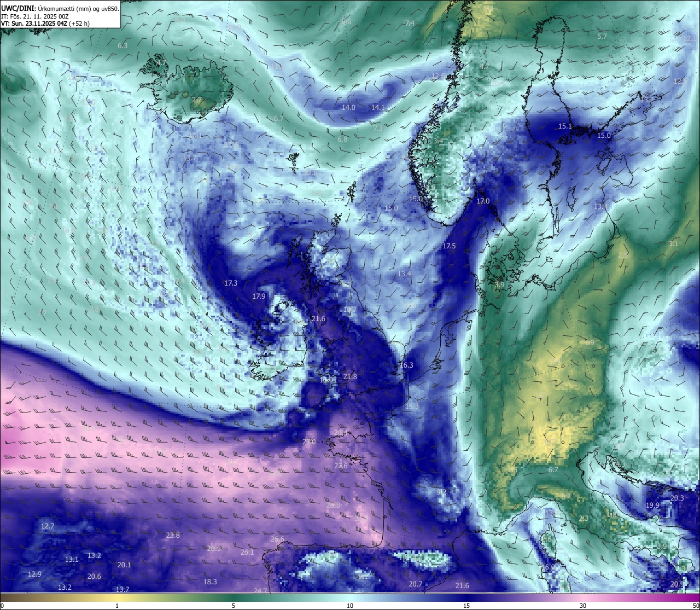700x610 pixels.
Task: Click the 13.1 value in the lower left
Action: (72, 559)
